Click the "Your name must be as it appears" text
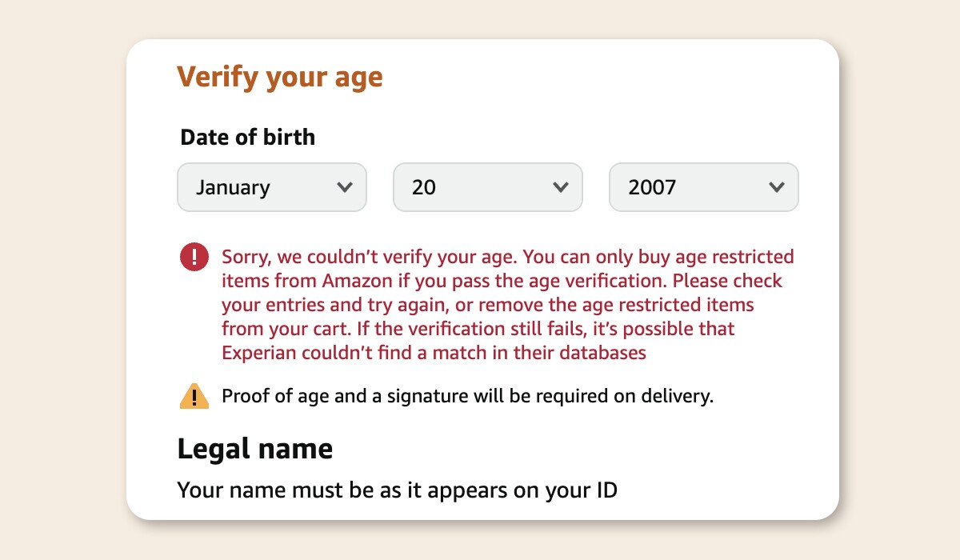 coord(397,490)
